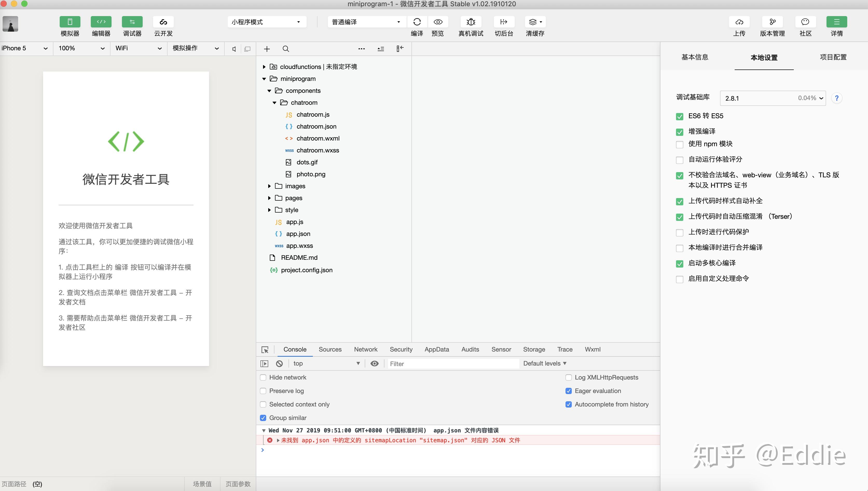868x491 pixels.
Task: Check Preserve log option
Action: pyautogui.click(x=263, y=391)
